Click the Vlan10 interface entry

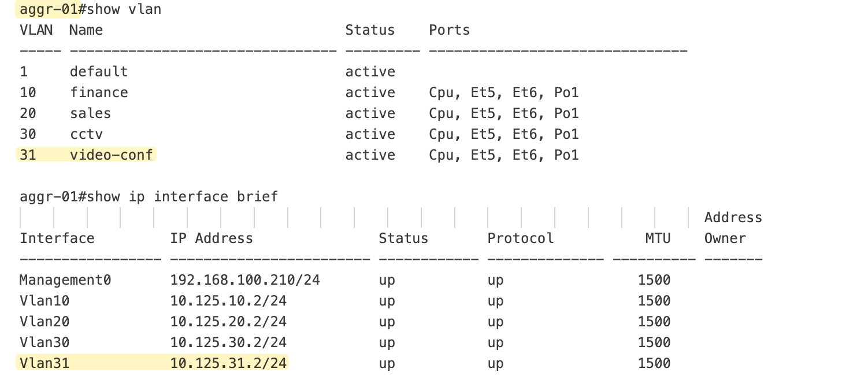(44, 301)
